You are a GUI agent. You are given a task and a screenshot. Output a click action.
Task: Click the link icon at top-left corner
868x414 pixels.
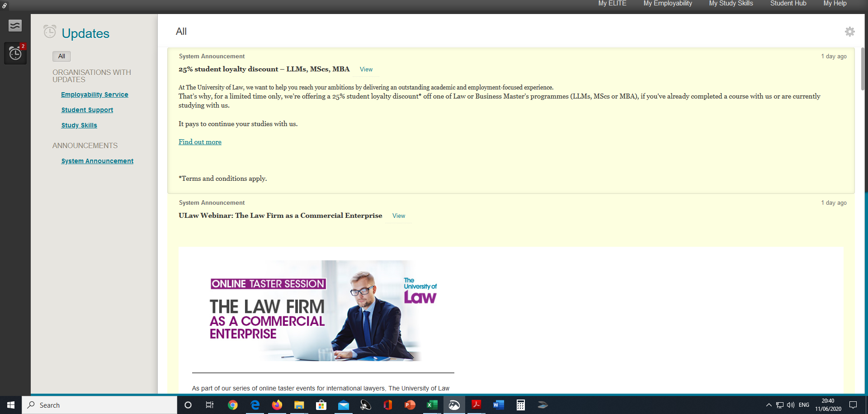[5, 5]
